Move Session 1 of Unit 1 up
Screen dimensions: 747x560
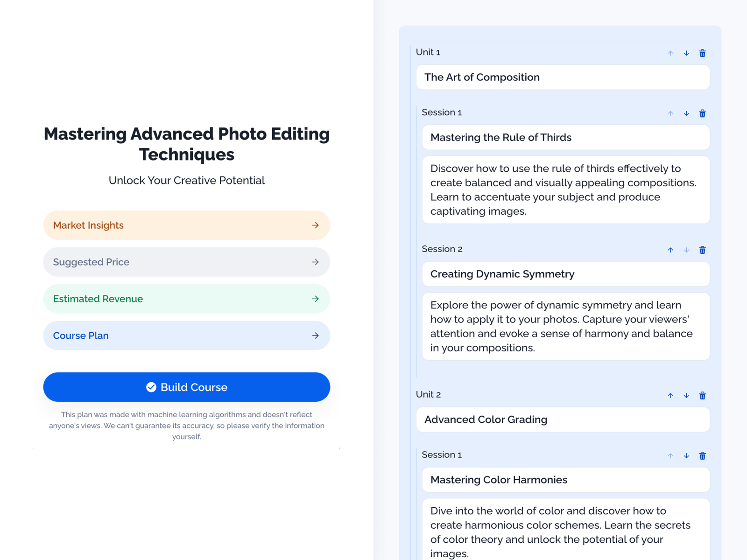click(670, 113)
